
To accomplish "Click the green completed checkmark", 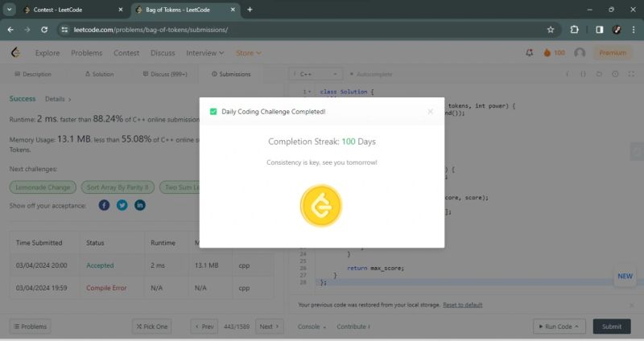I will (213, 112).
